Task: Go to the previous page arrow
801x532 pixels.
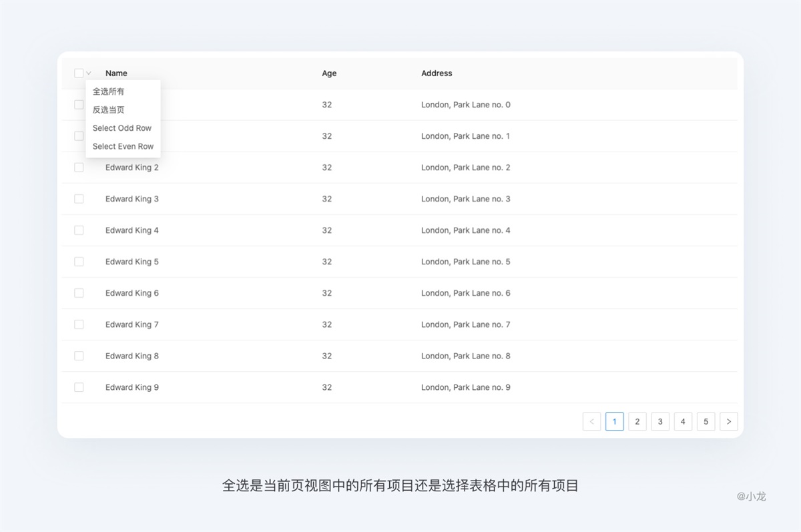Action: point(592,422)
